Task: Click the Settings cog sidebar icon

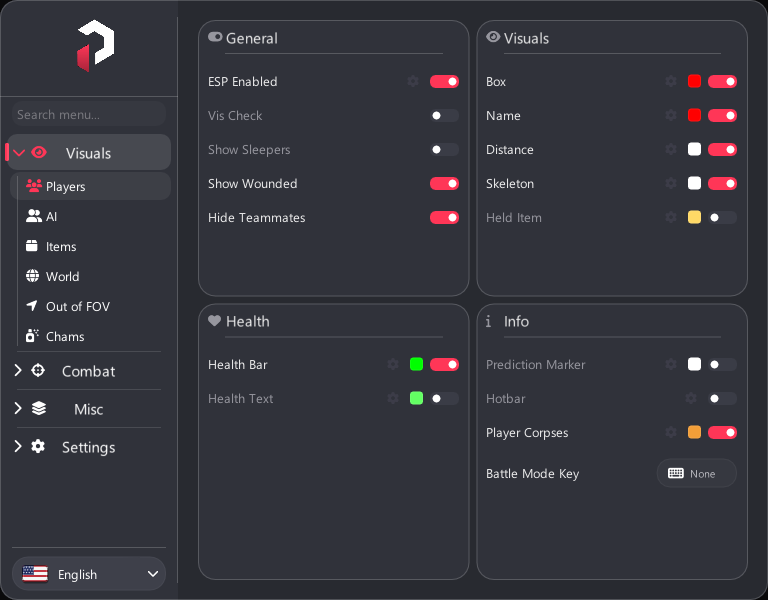Action: pyautogui.click(x=38, y=446)
